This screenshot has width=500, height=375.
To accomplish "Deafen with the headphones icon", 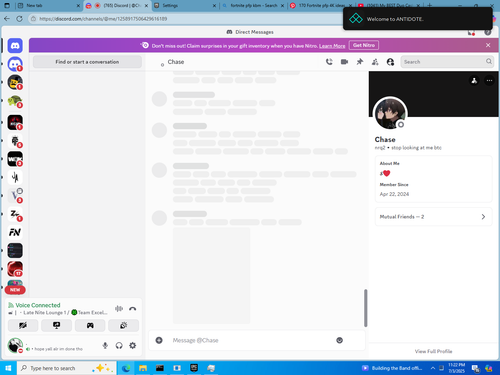I will tap(119, 346).
